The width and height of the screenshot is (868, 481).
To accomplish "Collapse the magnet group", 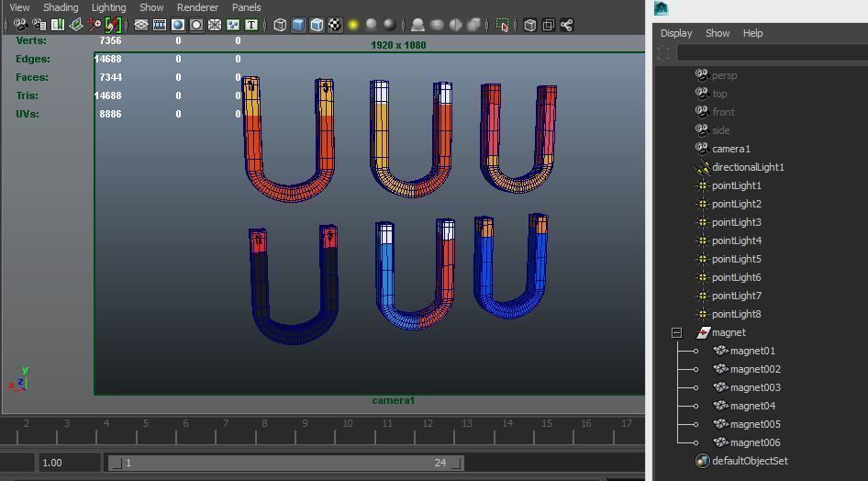I will pos(676,332).
